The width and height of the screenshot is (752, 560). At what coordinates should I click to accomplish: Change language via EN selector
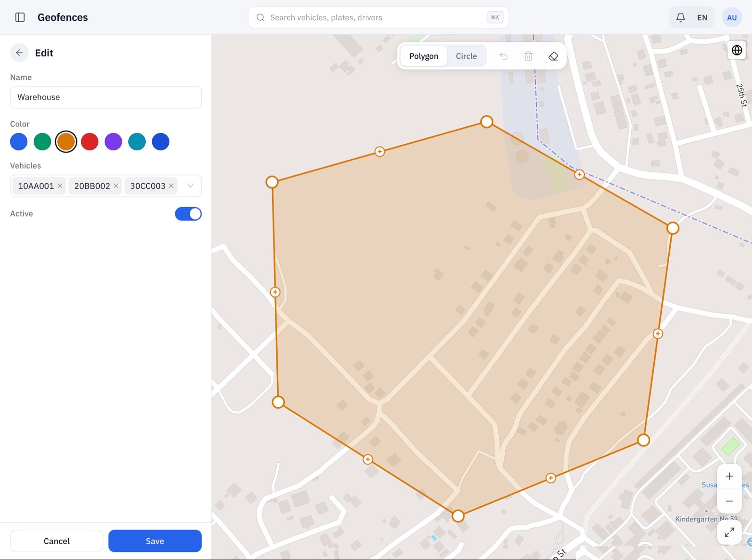(702, 17)
